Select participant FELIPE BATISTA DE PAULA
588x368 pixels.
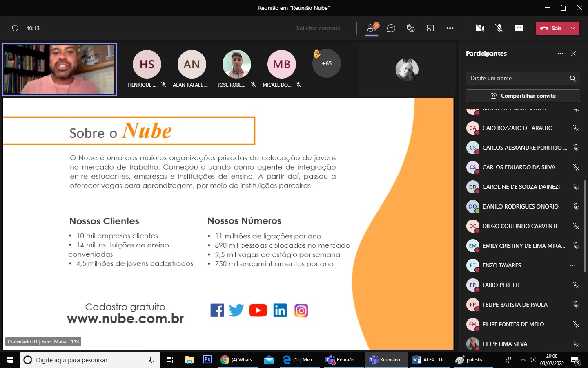(523, 305)
